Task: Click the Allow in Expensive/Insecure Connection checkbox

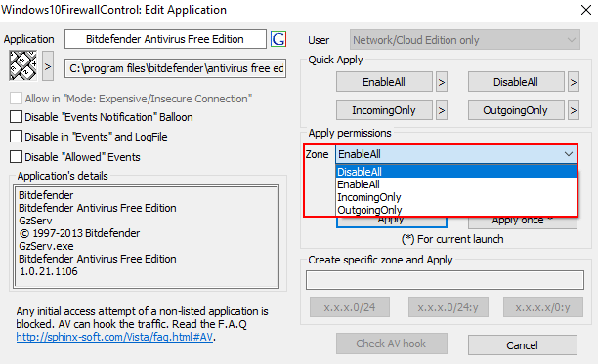Action: 16,99
